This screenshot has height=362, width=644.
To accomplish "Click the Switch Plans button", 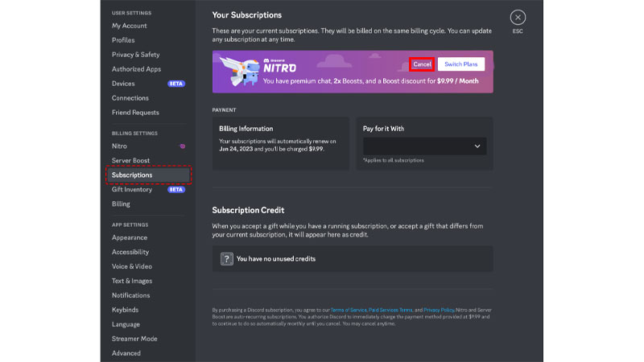I will (x=460, y=64).
